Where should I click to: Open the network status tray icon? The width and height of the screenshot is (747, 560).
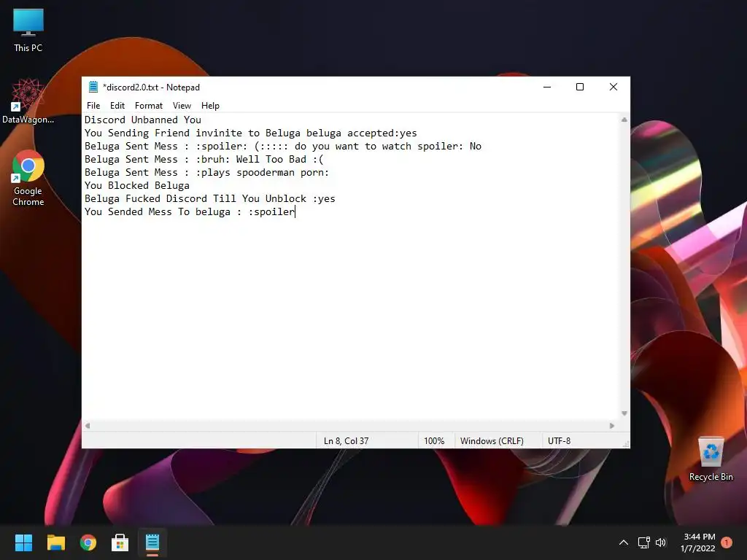[643, 542]
